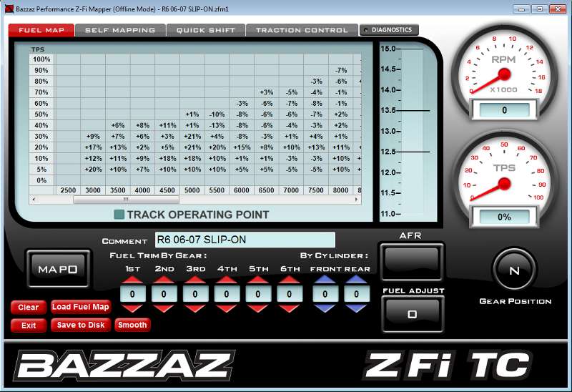
Task: Click Save to Disk button
Action: coord(81,325)
